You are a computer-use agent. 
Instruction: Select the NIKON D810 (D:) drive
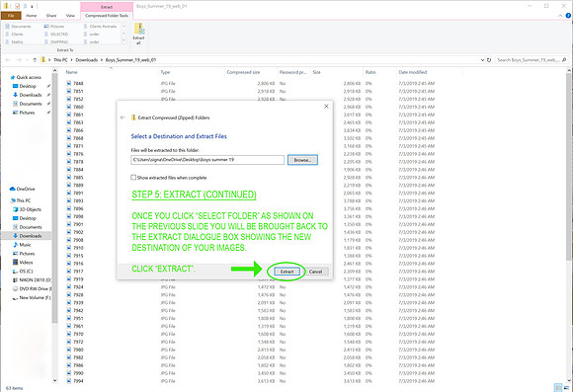32,280
